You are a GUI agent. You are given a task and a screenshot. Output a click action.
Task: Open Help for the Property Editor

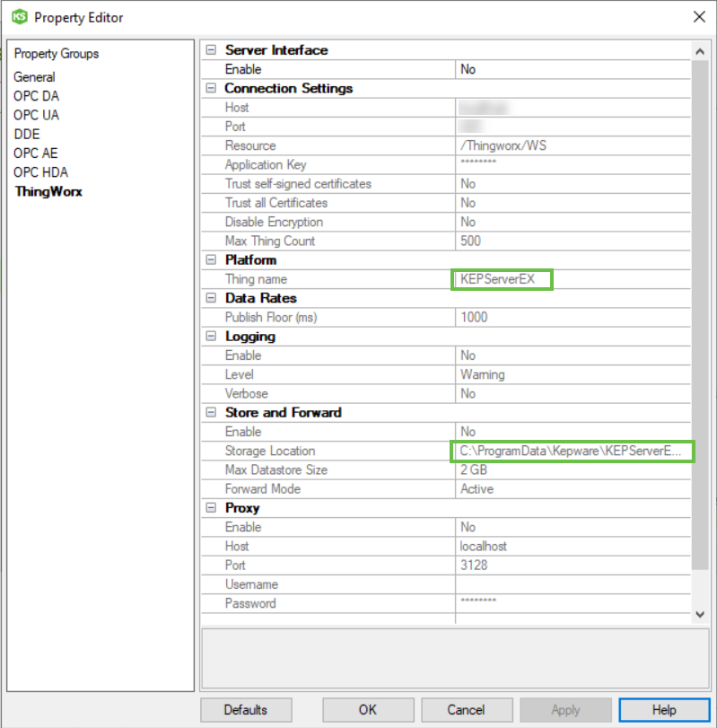tap(664, 710)
